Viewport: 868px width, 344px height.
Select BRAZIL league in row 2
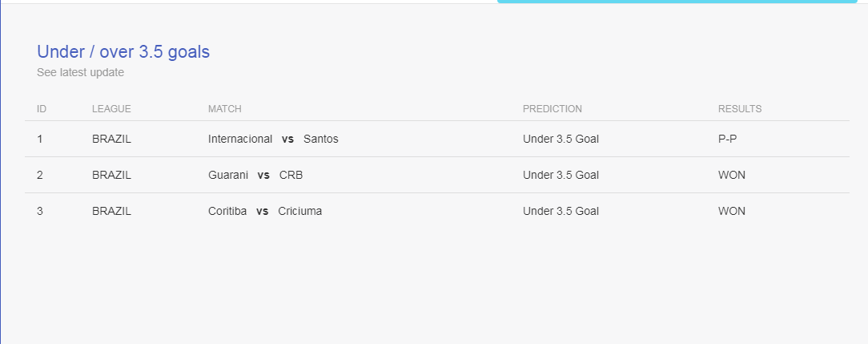pos(111,175)
